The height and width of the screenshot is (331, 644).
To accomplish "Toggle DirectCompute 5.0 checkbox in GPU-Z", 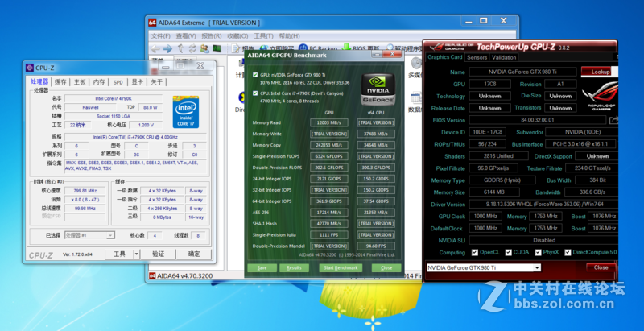I will point(568,252).
